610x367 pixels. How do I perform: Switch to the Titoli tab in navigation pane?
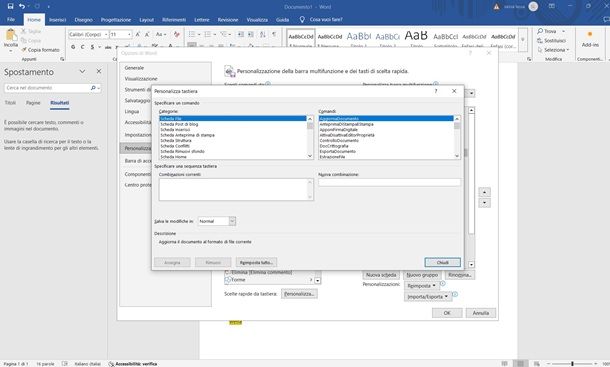pos(11,103)
